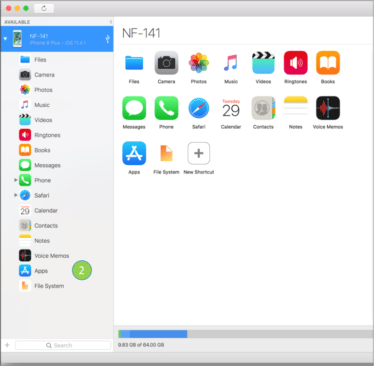The width and height of the screenshot is (374, 366).
Task: Select Music in the sidebar
Action: 57,105
